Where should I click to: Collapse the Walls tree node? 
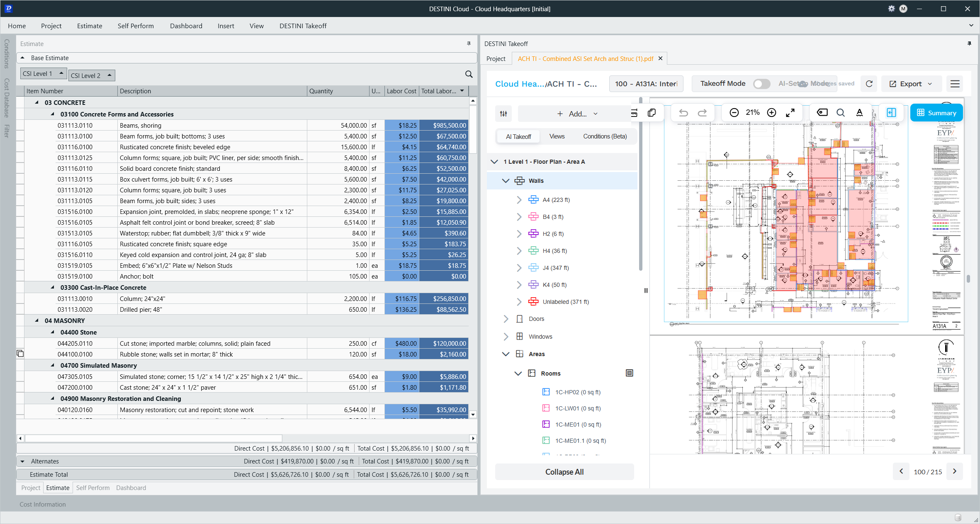pos(506,181)
